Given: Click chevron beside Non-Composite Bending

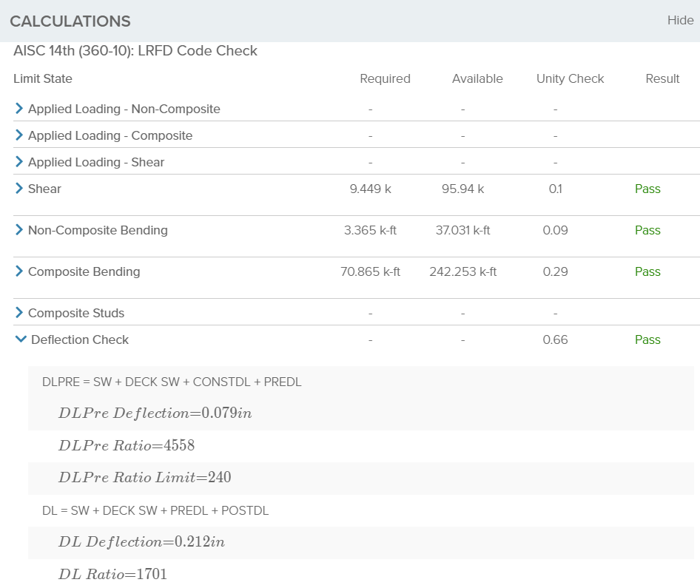Looking at the screenshot, I should 19,230.
